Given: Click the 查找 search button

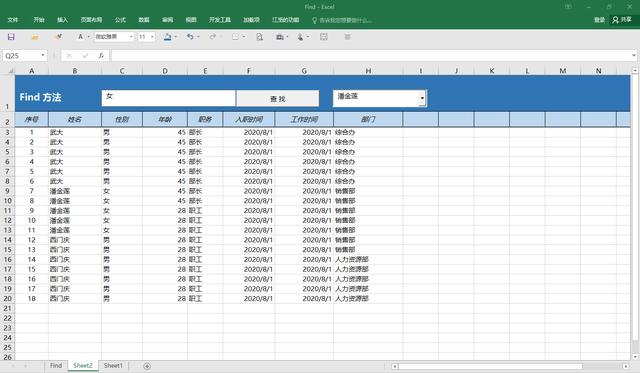Looking at the screenshot, I should coord(278,98).
